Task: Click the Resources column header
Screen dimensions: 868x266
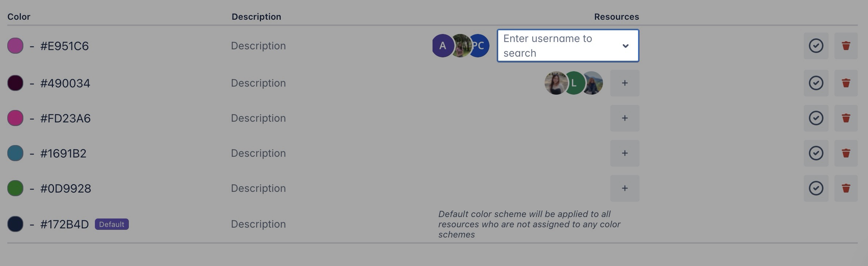Action: pos(617,16)
